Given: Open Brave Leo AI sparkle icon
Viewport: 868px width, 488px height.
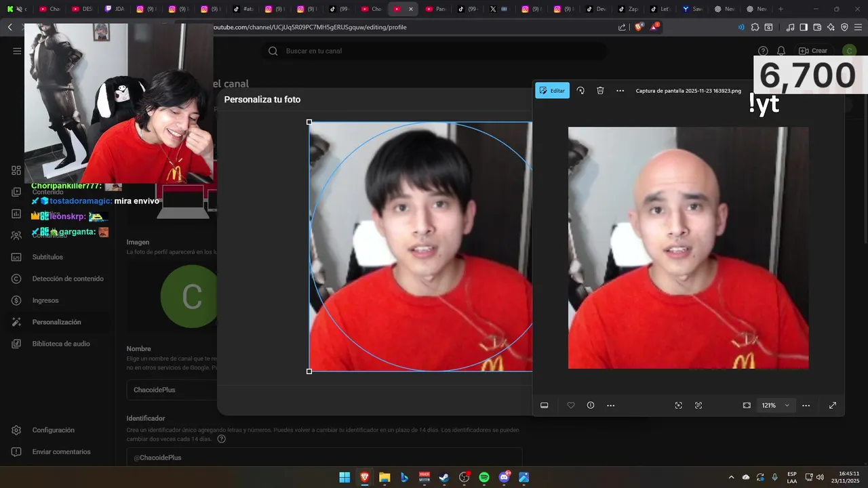Looking at the screenshot, I should (831, 27).
